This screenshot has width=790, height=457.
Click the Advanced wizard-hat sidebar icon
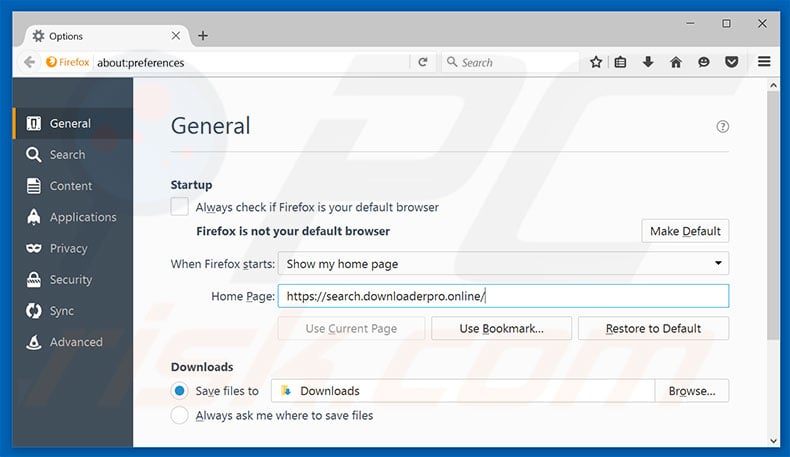34,342
